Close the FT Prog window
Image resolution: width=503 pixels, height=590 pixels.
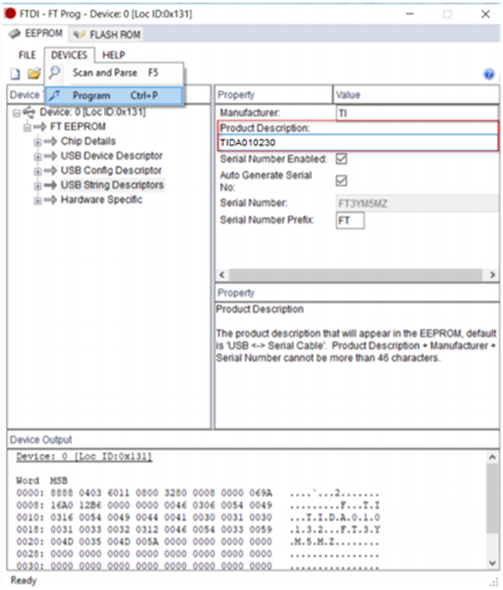coord(486,14)
